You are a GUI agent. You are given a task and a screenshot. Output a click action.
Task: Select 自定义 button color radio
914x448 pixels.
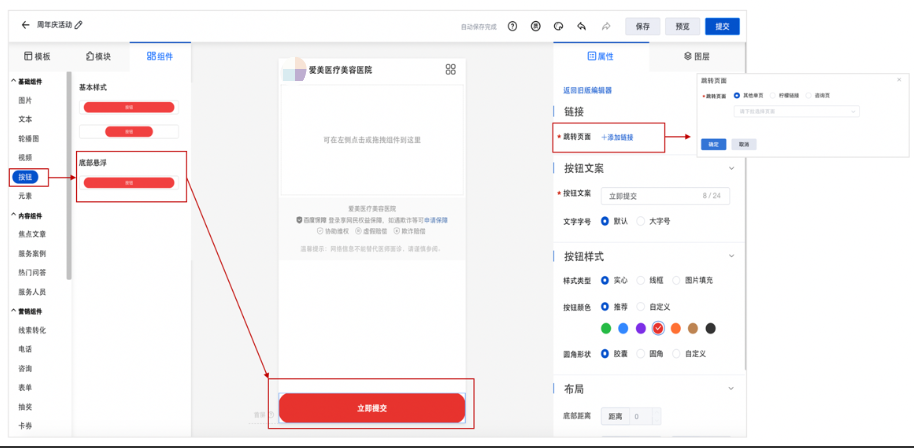(641, 306)
